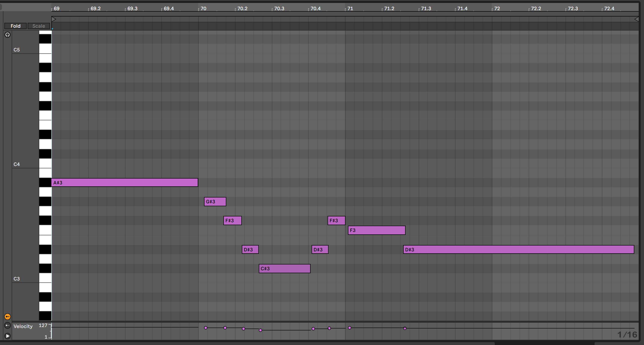Click the play triangle button below Velocity
Viewport: 644px width, 345px height.
pyautogui.click(x=8, y=336)
